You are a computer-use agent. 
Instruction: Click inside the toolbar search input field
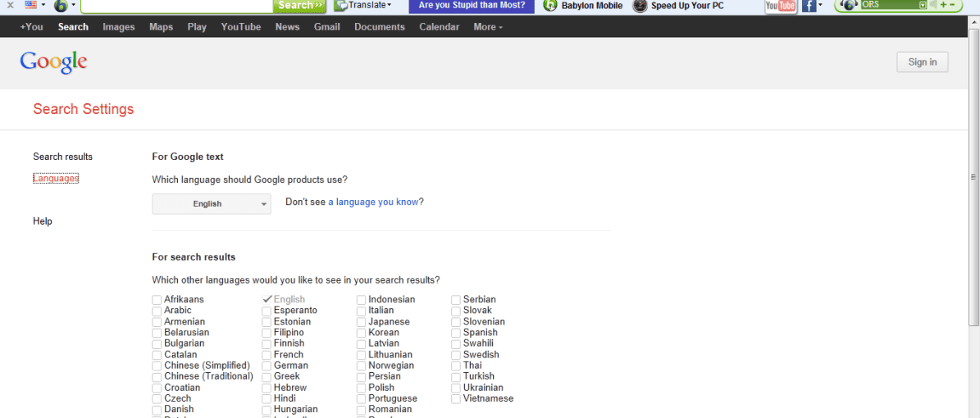(x=176, y=6)
